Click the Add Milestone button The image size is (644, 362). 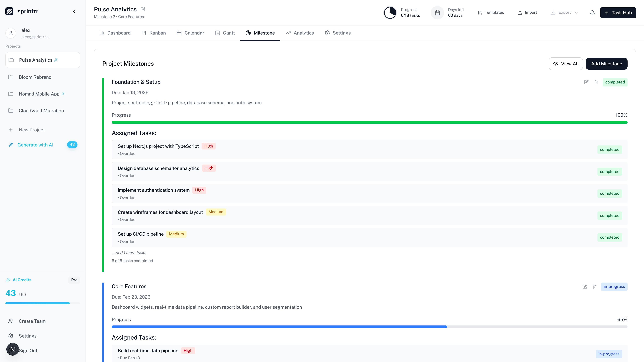click(606, 64)
